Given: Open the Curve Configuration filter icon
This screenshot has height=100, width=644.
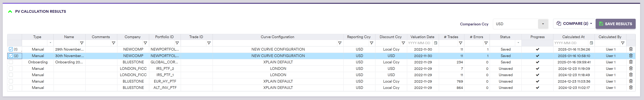Looking at the screenshot, I should pos(339,43).
